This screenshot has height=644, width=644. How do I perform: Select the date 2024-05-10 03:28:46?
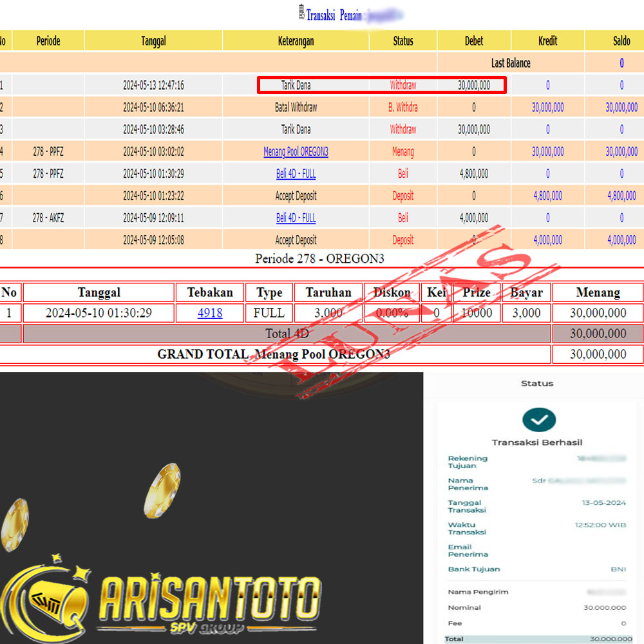pos(153,129)
